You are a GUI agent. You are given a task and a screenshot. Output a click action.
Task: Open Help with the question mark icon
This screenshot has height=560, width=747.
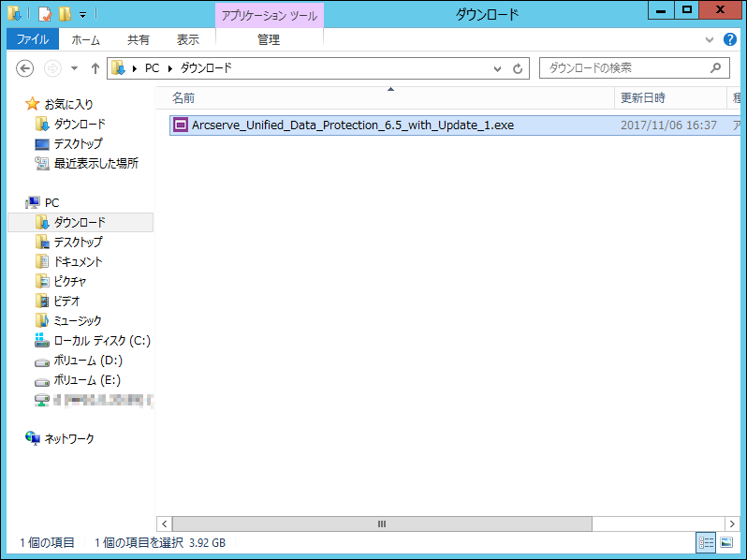pos(730,39)
